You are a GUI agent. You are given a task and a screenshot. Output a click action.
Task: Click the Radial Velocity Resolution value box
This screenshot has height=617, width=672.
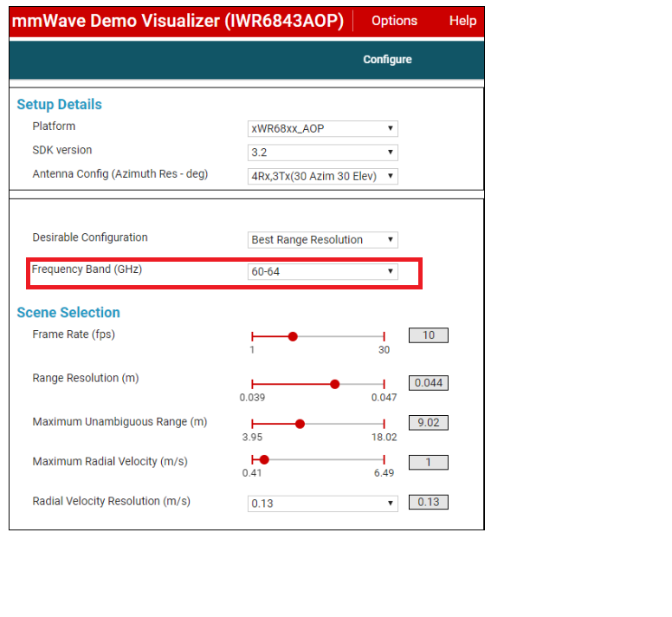429,502
